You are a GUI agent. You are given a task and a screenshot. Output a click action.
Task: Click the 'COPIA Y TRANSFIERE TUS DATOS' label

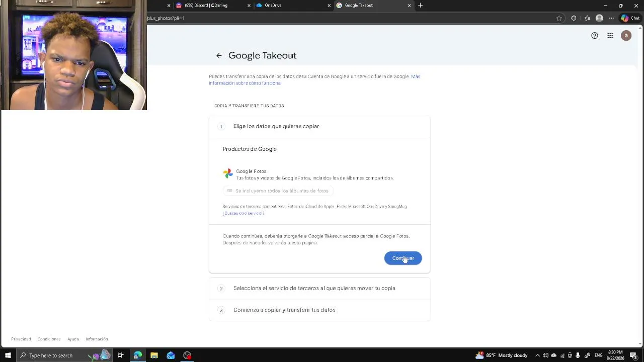[249, 106]
